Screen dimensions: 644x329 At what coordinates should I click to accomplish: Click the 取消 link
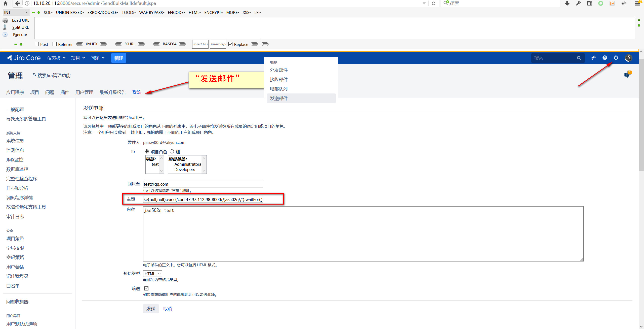click(168, 309)
